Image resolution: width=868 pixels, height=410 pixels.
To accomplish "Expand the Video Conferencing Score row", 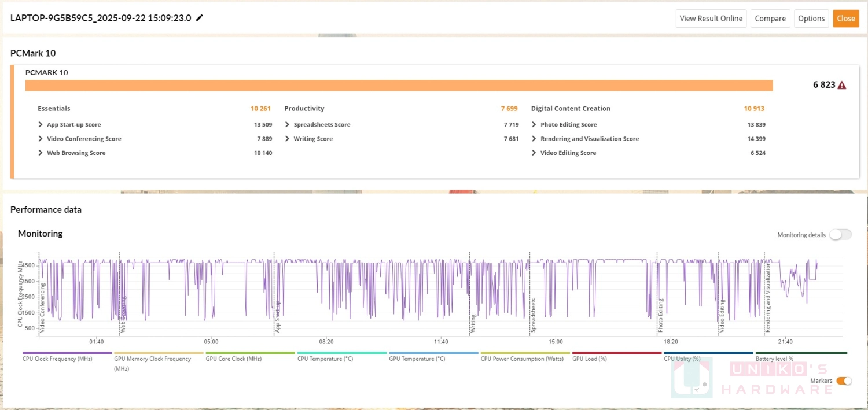I will pyautogui.click(x=41, y=139).
